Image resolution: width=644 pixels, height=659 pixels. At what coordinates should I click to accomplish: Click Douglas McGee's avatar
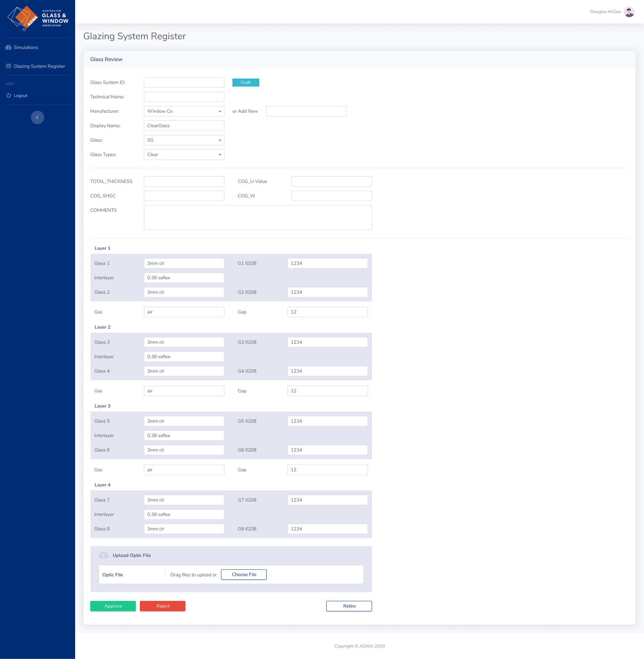[x=629, y=12]
